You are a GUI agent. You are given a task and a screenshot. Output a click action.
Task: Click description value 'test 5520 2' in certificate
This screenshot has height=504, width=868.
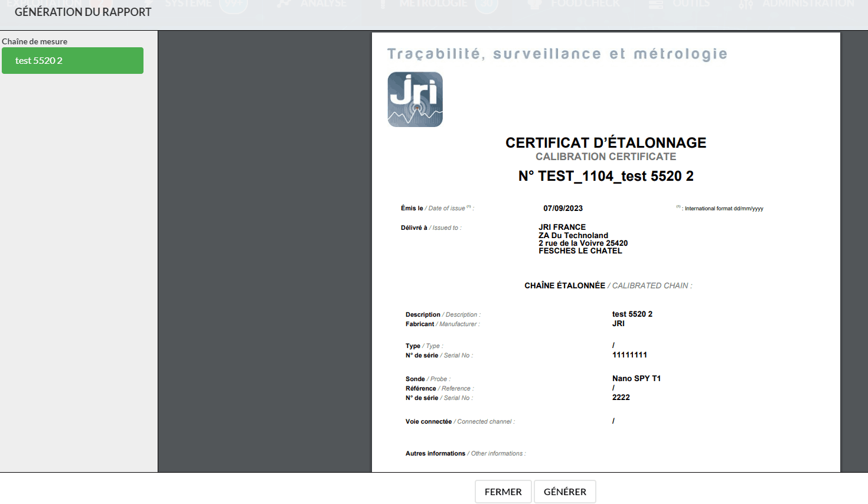click(632, 314)
